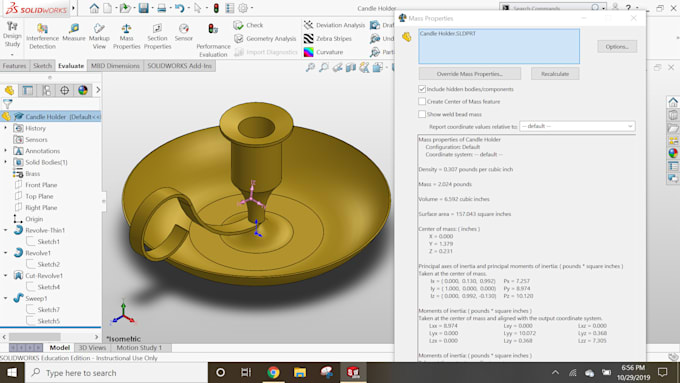680x383 pixels.
Task: Switch to DimXpertManager tab icon
Action: pos(65,90)
